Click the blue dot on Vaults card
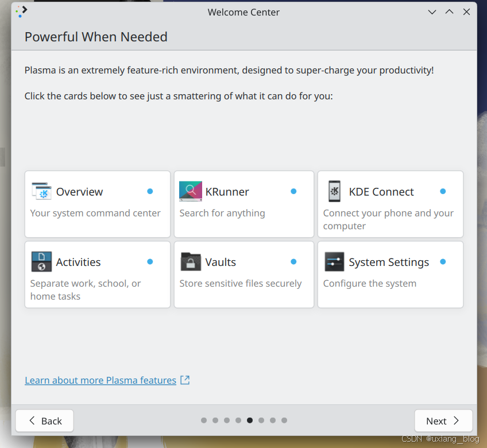This screenshot has height=448, width=487. [x=293, y=261]
